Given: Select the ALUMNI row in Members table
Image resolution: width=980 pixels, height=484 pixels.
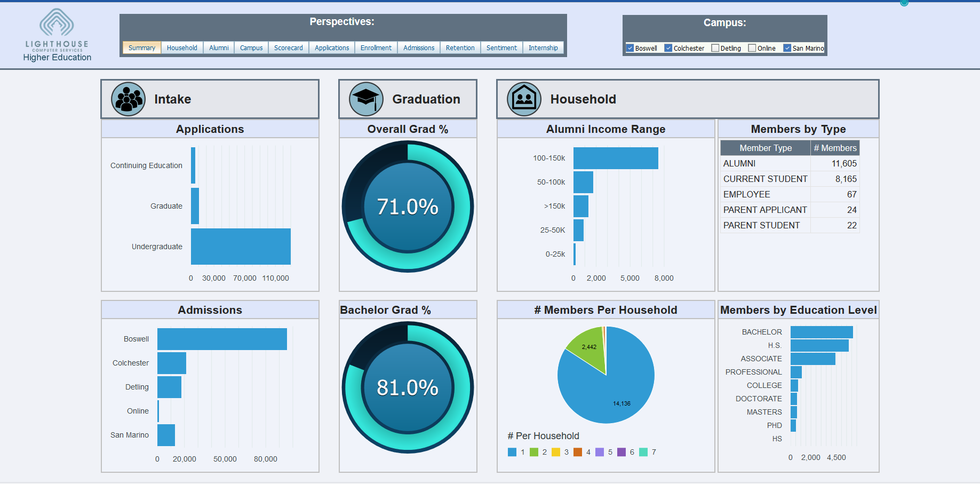Looking at the screenshot, I should pos(790,163).
